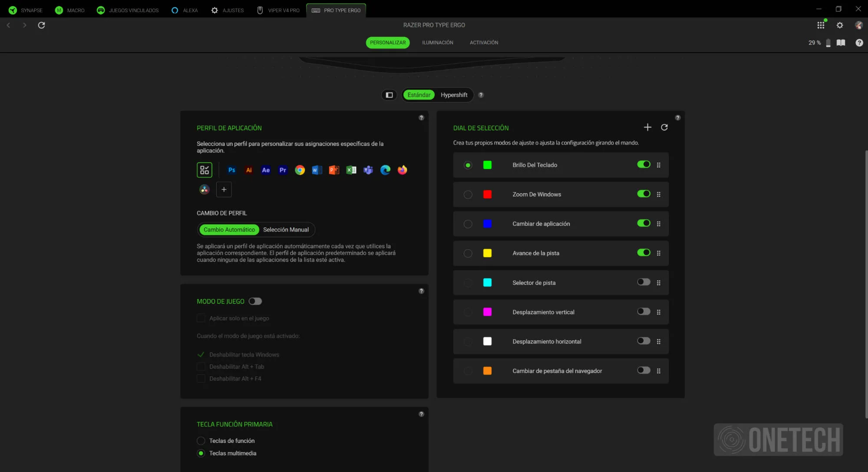Switch to the Viper V4 Pro device tab
The height and width of the screenshot is (472, 868).
278,10
